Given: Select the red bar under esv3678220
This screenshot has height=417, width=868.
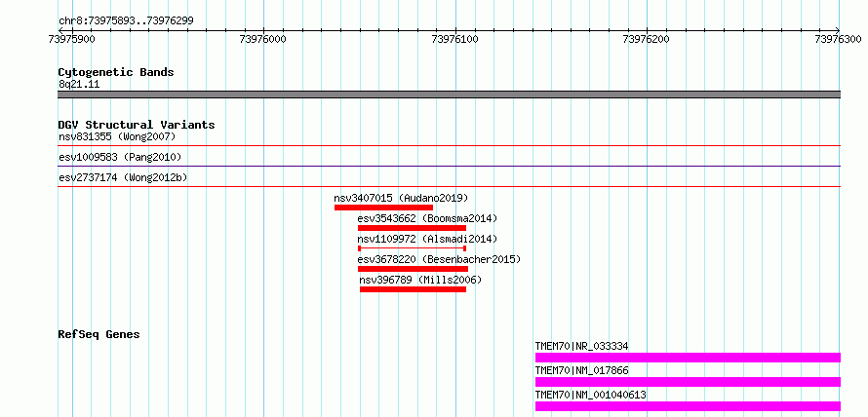Looking at the screenshot, I should [413, 269].
